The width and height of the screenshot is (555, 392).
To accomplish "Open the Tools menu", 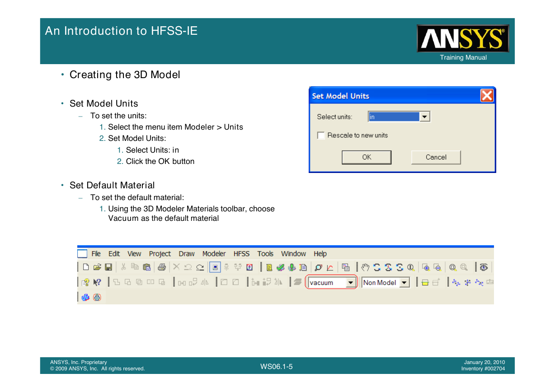I will coord(266,254).
